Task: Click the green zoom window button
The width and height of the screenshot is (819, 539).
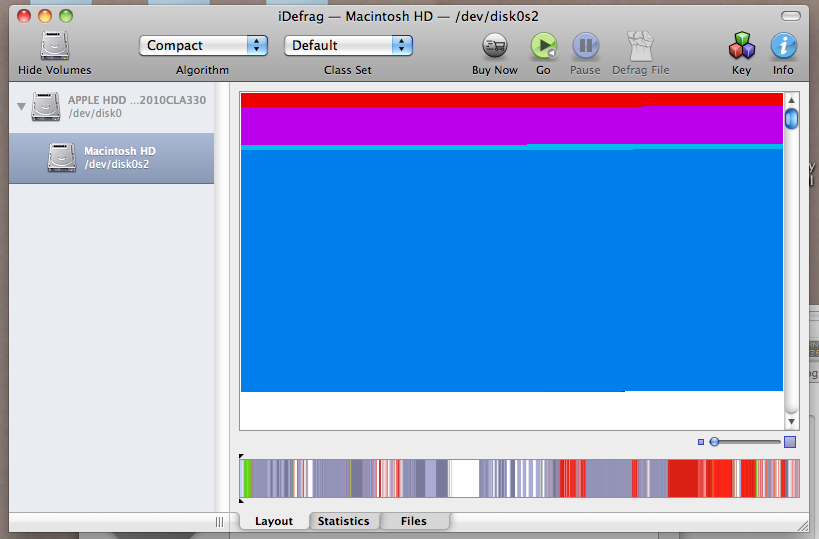Action: (66, 16)
